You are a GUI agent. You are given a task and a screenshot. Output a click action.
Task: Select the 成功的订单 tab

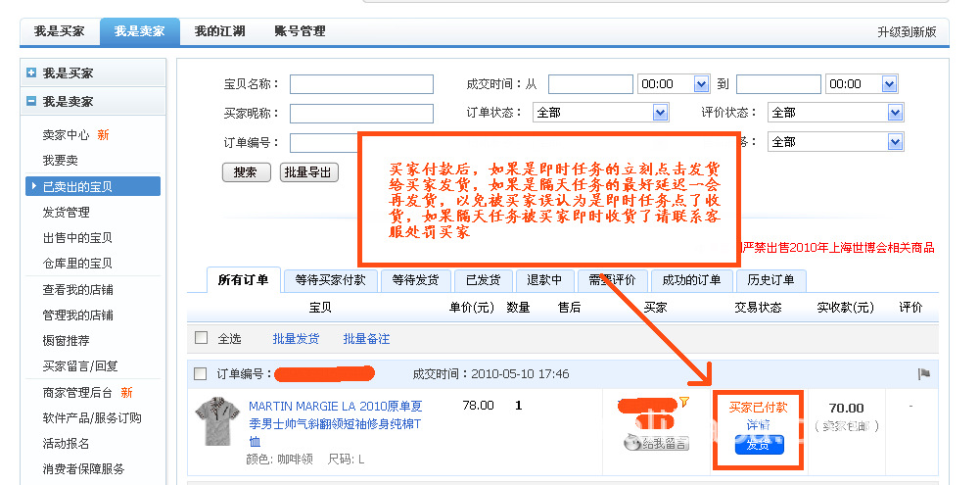tap(691, 280)
